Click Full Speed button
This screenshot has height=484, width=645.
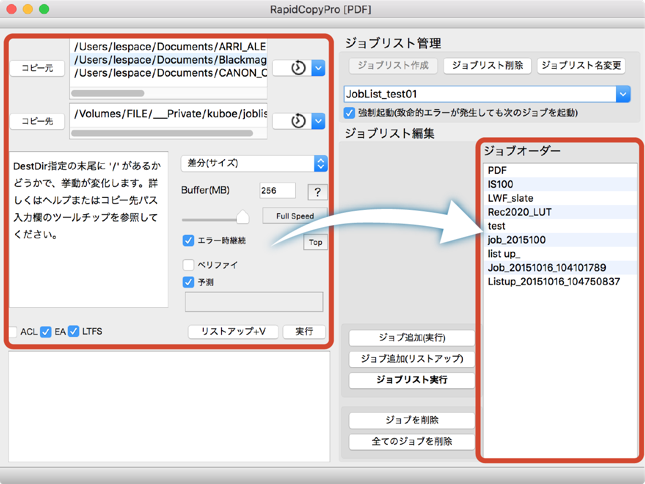pos(295,216)
